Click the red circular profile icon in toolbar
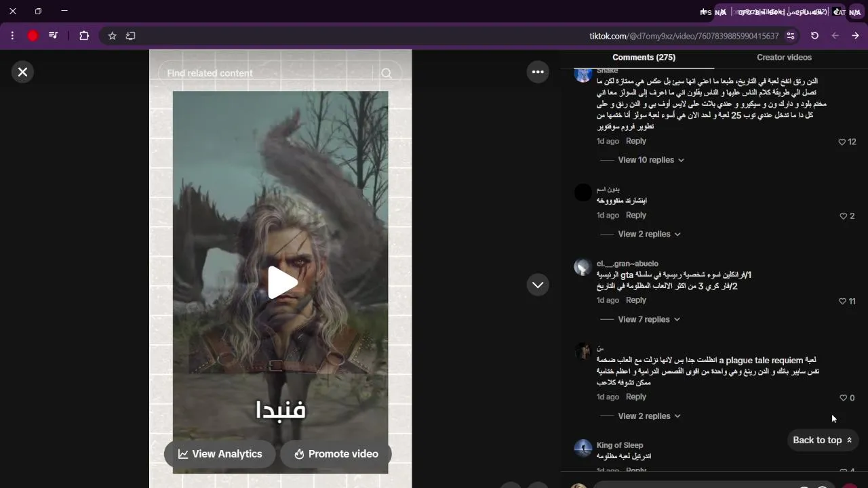Screen dimensions: 868x488 (33, 36)
